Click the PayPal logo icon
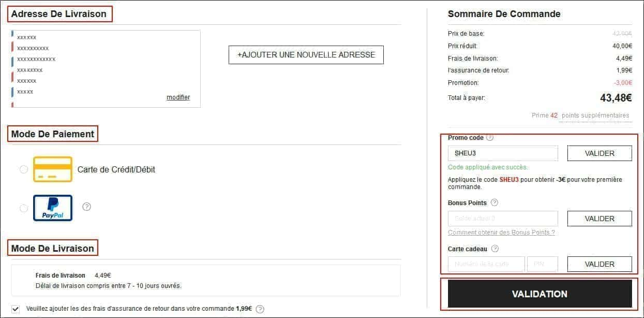The image size is (644, 318). point(53,208)
